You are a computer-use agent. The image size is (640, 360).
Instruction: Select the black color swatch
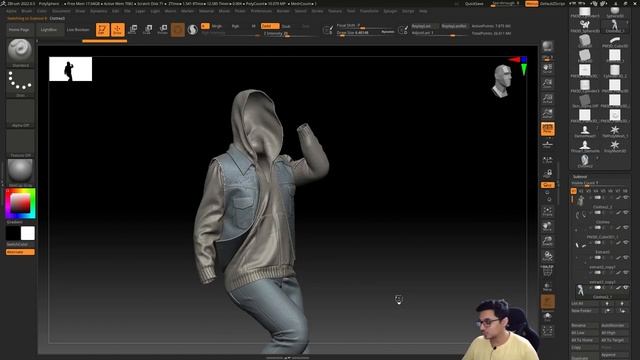(x=13, y=233)
